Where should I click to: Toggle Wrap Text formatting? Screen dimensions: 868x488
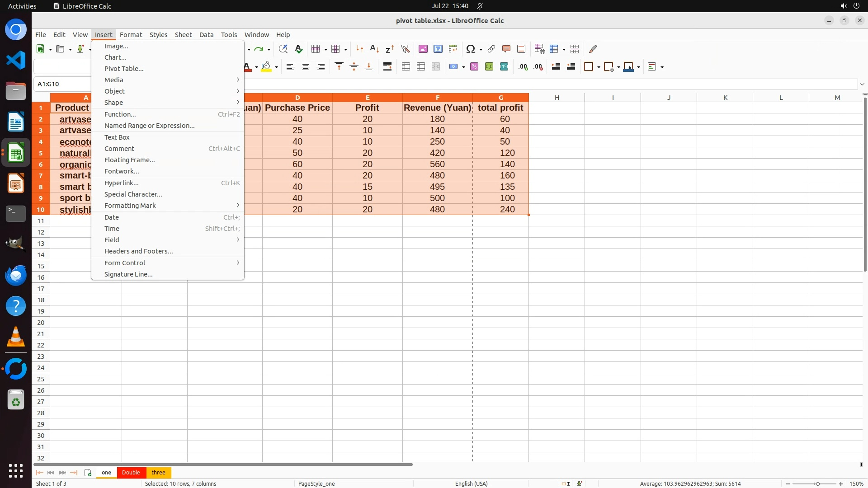[x=387, y=67]
